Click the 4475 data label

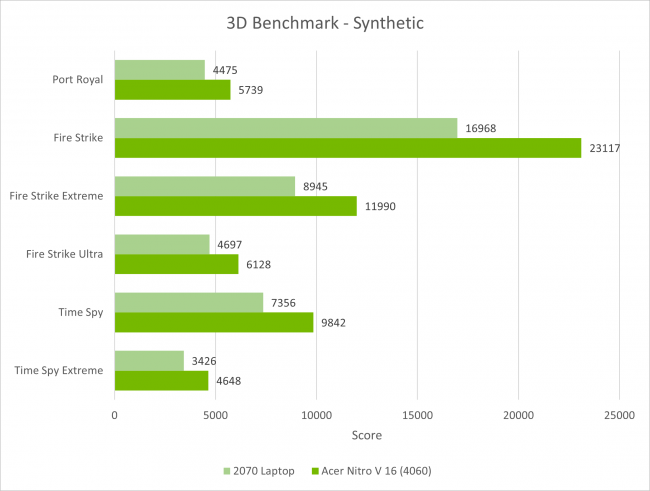[x=225, y=70]
